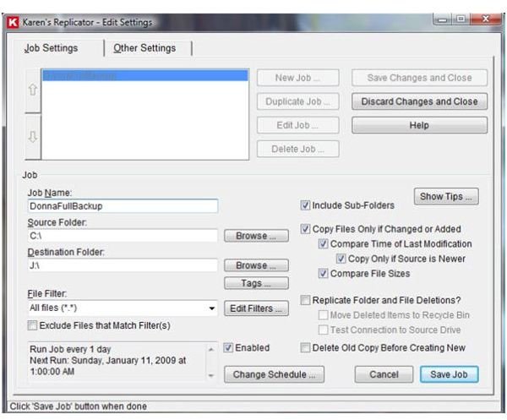
Task: Check Move Deleted Items to Recycle Bin
Action: coord(323,315)
